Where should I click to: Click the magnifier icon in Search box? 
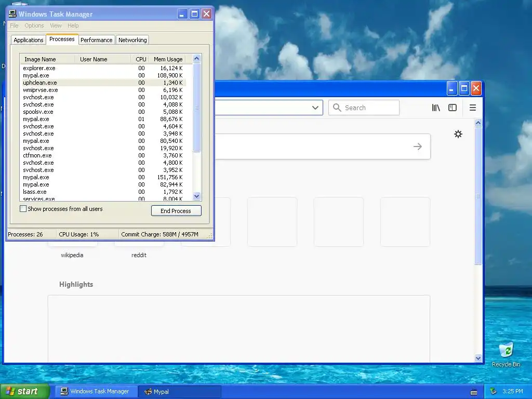pos(337,108)
